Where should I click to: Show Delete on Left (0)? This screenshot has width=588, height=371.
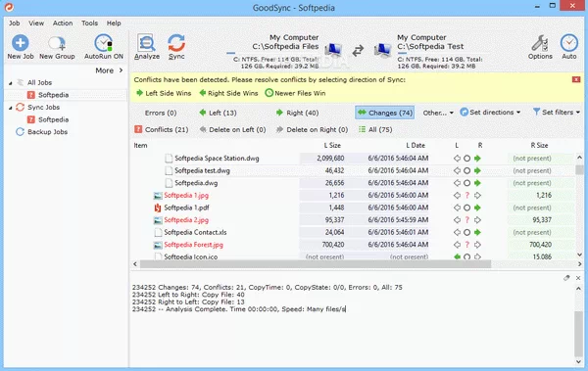232,129
